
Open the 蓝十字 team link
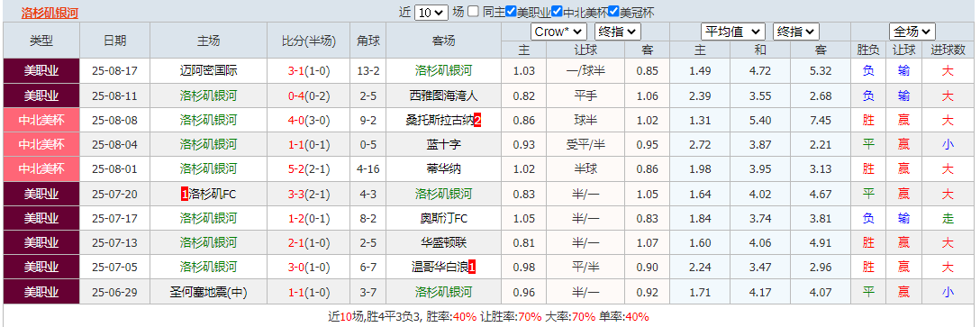pyautogui.click(x=443, y=144)
